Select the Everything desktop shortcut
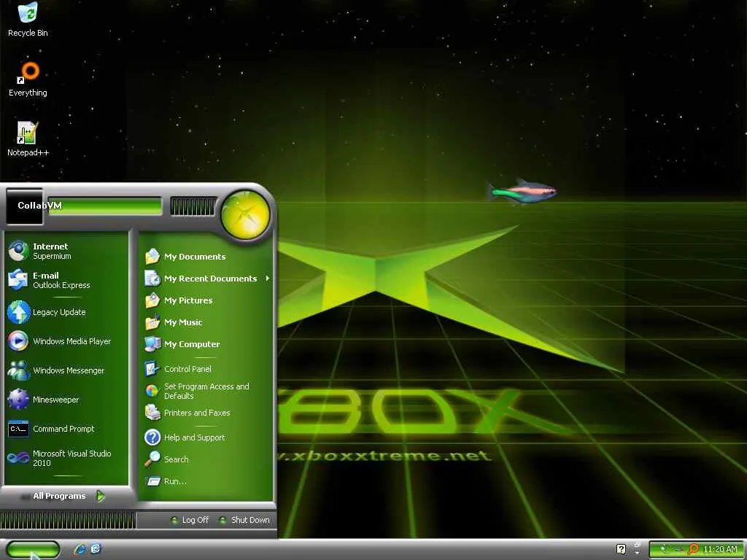Image resolution: width=747 pixels, height=560 pixels. (28, 79)
